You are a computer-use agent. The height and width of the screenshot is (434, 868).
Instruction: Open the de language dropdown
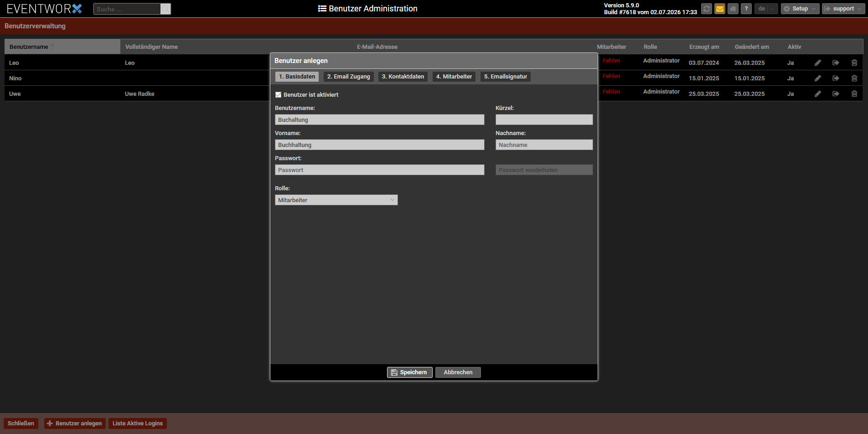pyautogui.click(x=766, y=9)
